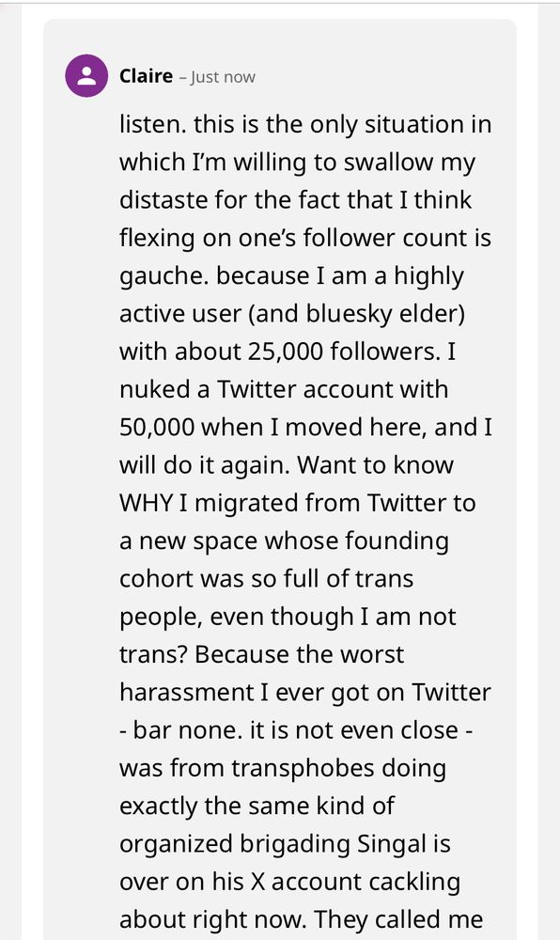Select the word Twitter in the comment text
560x940 pixels.
pyautogui.click(x=258, y=389)
